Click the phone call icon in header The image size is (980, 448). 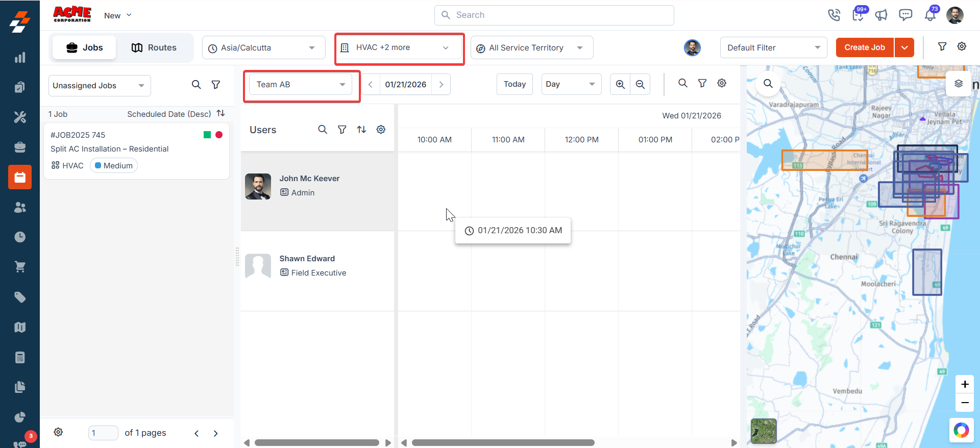click(x=834, y=15)
